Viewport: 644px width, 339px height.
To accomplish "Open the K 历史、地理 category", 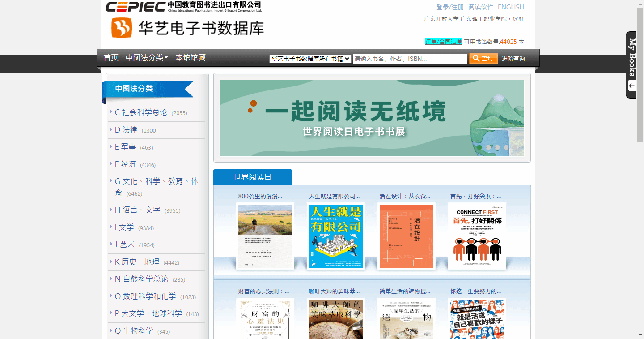I will tap(137, 262).
